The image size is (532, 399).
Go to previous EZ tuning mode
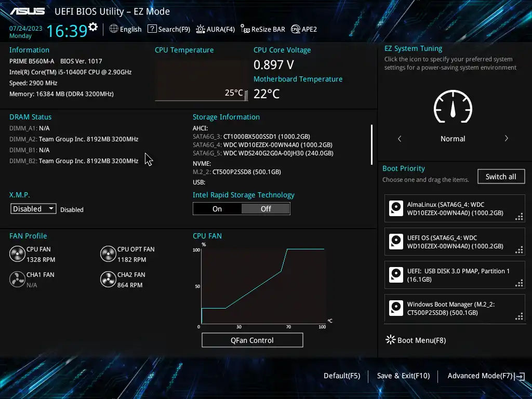click(x=400, y=138)
